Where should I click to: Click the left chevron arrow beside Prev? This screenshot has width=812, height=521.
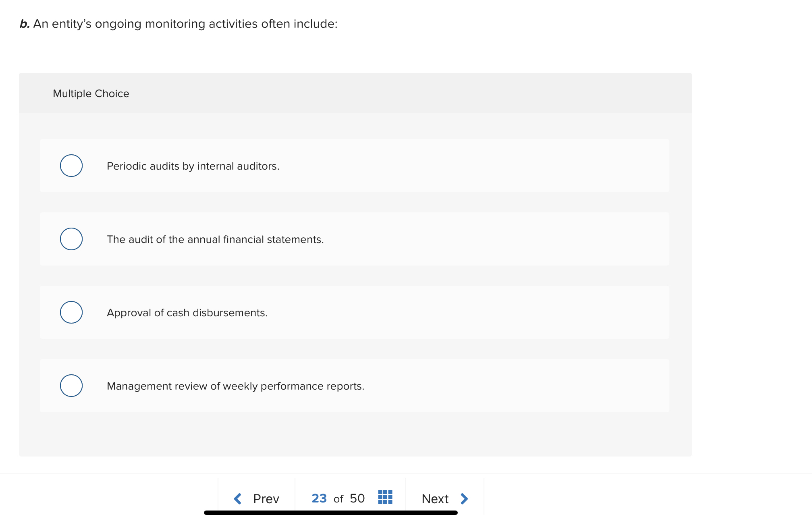coord(238,498)
